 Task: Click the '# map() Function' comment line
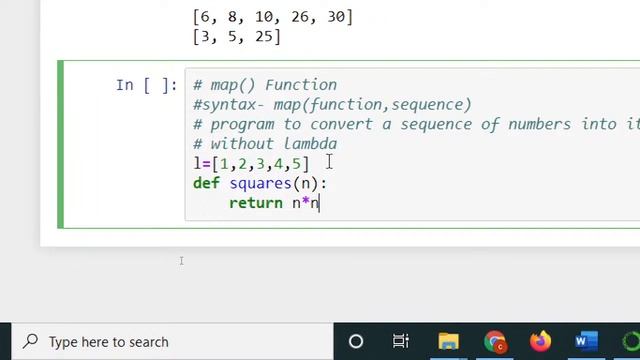tap(265, 85)
